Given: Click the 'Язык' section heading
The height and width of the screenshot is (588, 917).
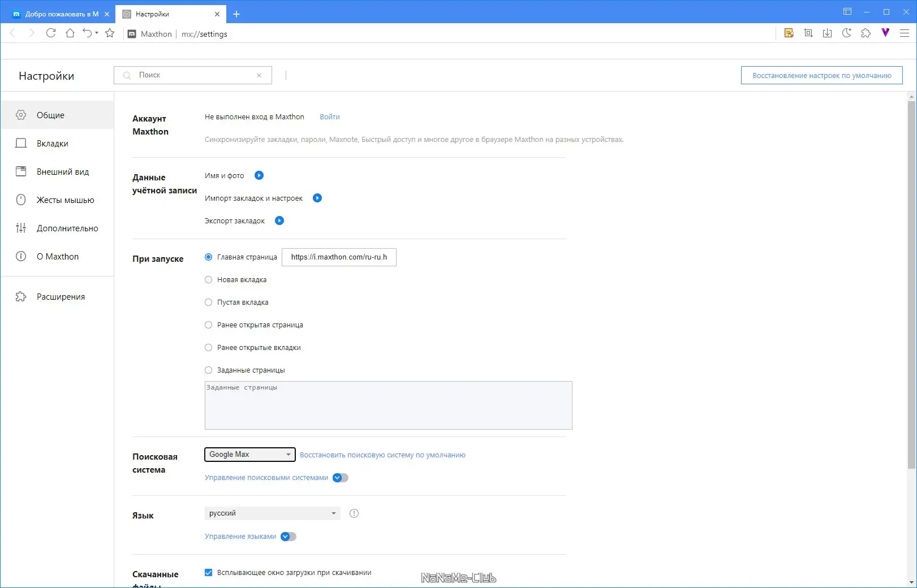Looking at the screenshot, I should (143, 516).
